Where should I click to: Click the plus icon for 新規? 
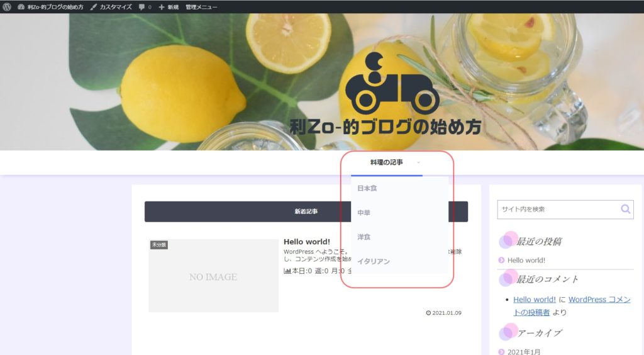pyautogui.click(x=162, y=7)
